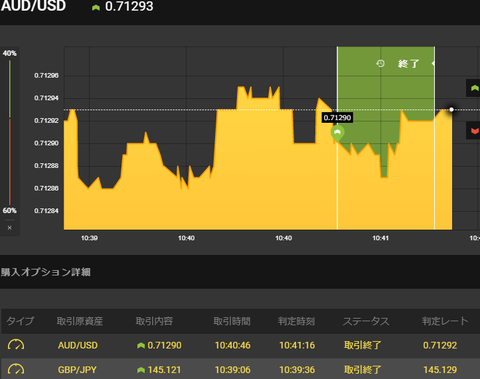Screen dimensions: 480x379
Task: Click the 10:41:16 expiry time cell
Action: tap(297, 345)
